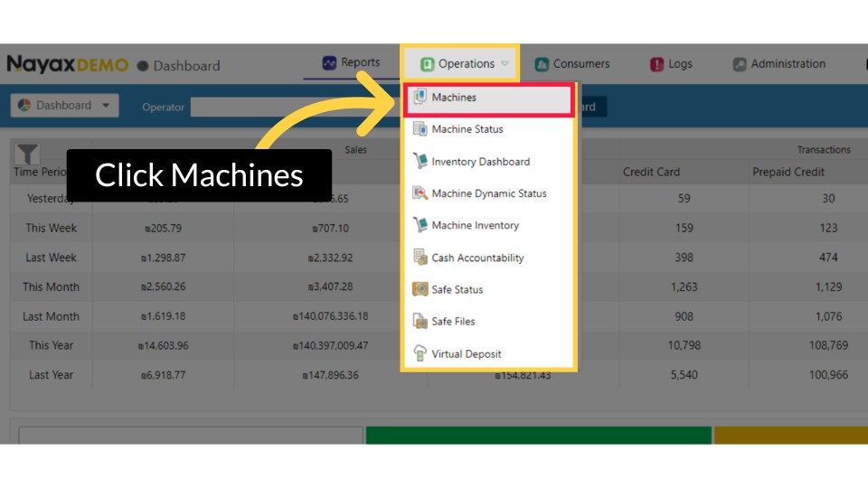The image size is (868, 488).
Task: Click the Machine Dynamic Status icon
Action: tap(420, 193)
